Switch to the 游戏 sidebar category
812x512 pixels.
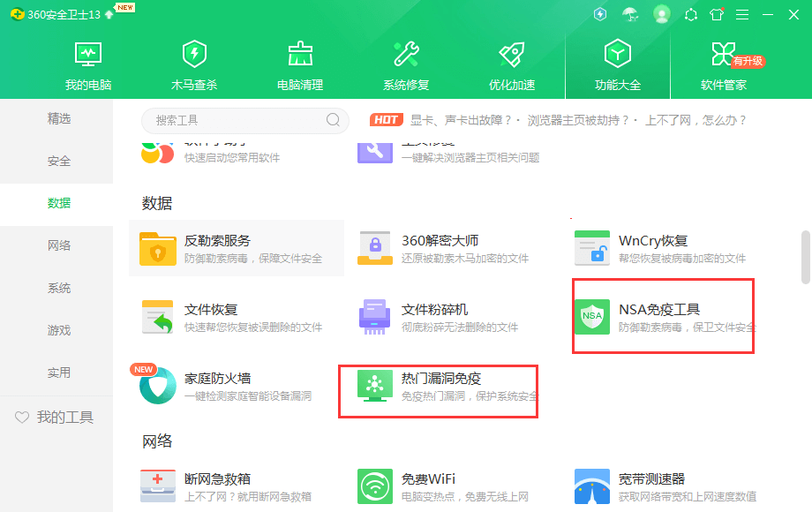coord(58,330)
